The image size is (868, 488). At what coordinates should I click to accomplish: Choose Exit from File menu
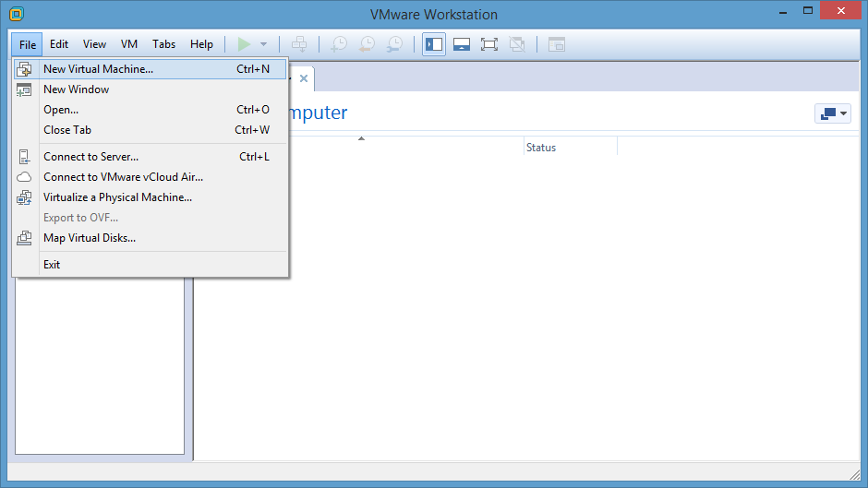coord(150,265)
